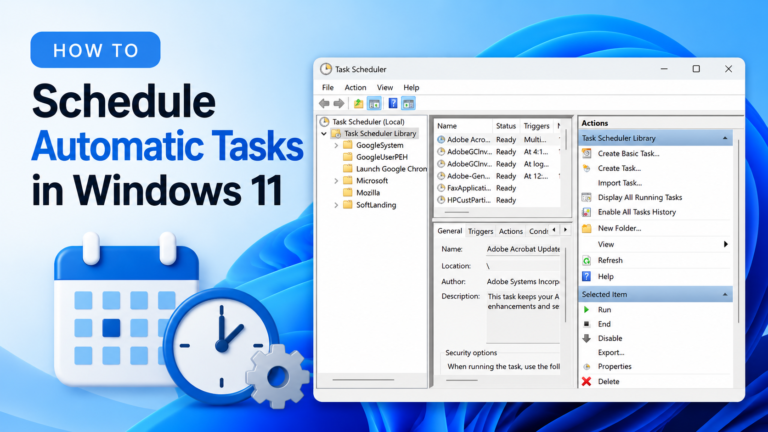Select the General tab

coord(450,231)
